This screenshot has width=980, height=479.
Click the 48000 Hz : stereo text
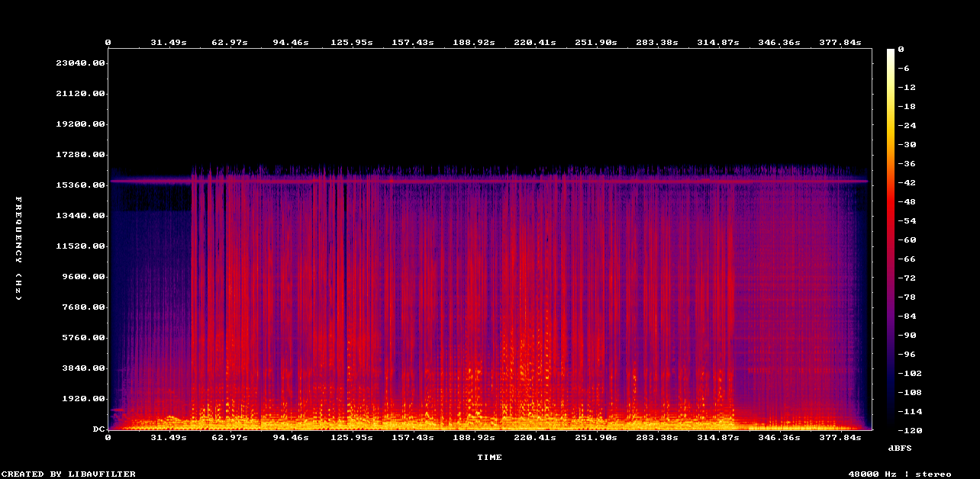pyautogui.click(x=900, y=474)
